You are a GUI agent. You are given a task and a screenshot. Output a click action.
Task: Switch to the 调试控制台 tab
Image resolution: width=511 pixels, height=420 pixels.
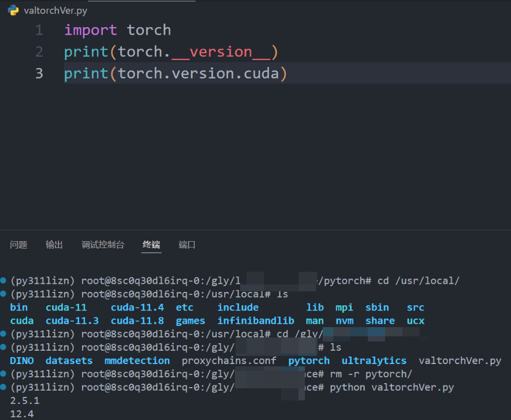103,245
